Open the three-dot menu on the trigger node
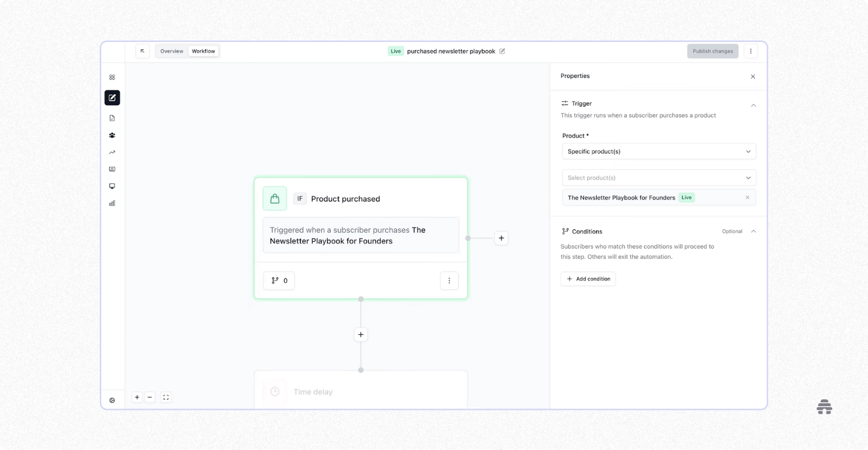The image size is (868, 450). 449,280
